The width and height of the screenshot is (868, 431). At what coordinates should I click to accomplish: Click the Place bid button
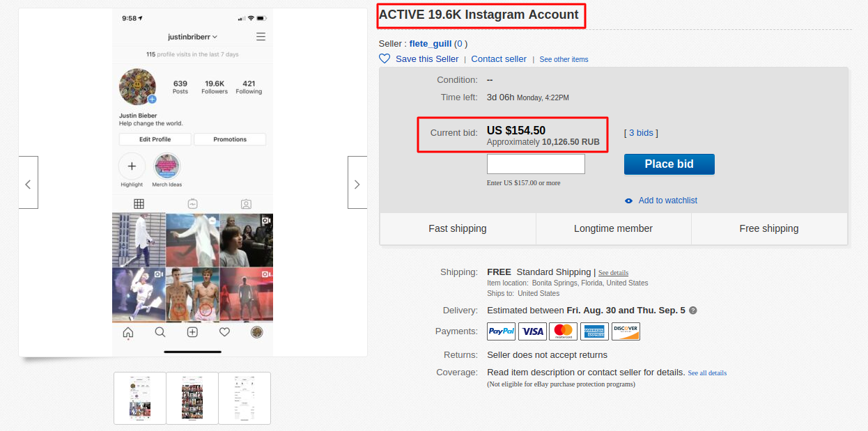(x=669, y=164)
